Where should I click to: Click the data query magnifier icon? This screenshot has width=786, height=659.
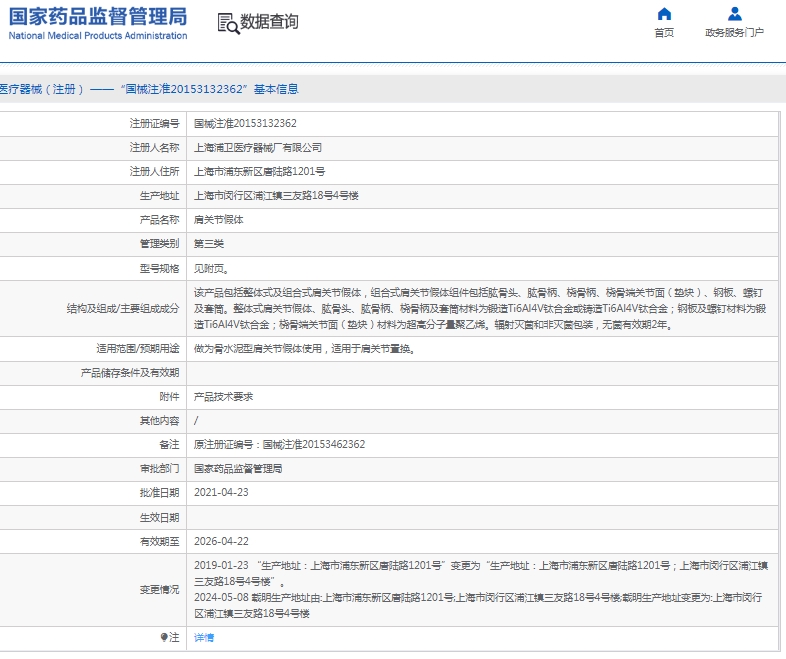(229, 23)
